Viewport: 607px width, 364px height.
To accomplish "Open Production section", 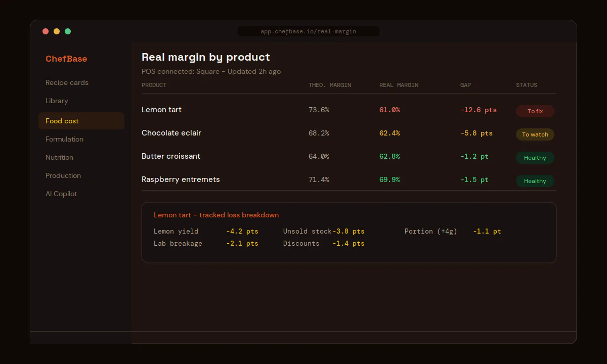I will [x=63, y=175].
